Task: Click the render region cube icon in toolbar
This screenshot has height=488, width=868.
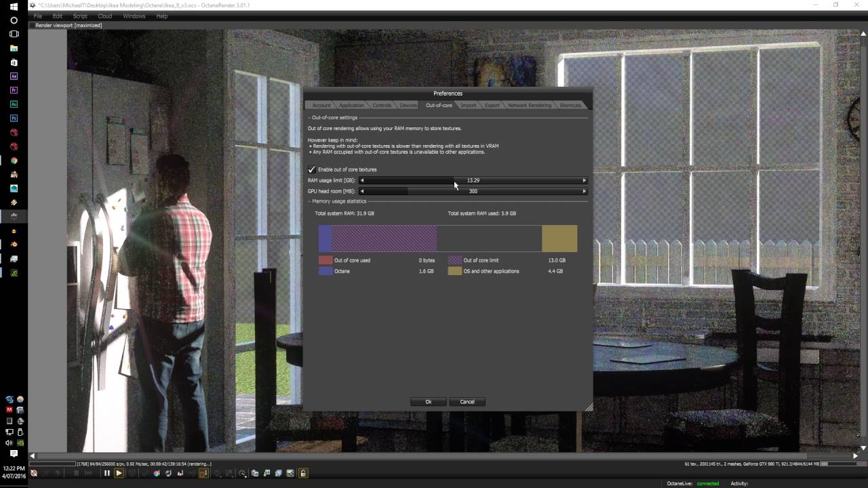Action: point(279,473)
